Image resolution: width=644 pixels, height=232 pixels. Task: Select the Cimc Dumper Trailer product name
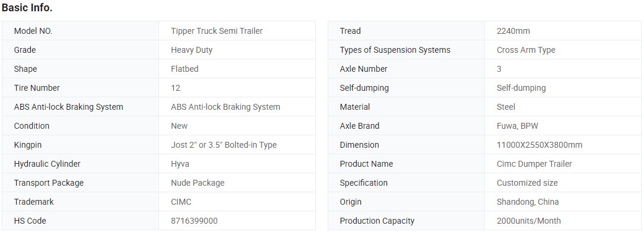(x=534, y=164)
